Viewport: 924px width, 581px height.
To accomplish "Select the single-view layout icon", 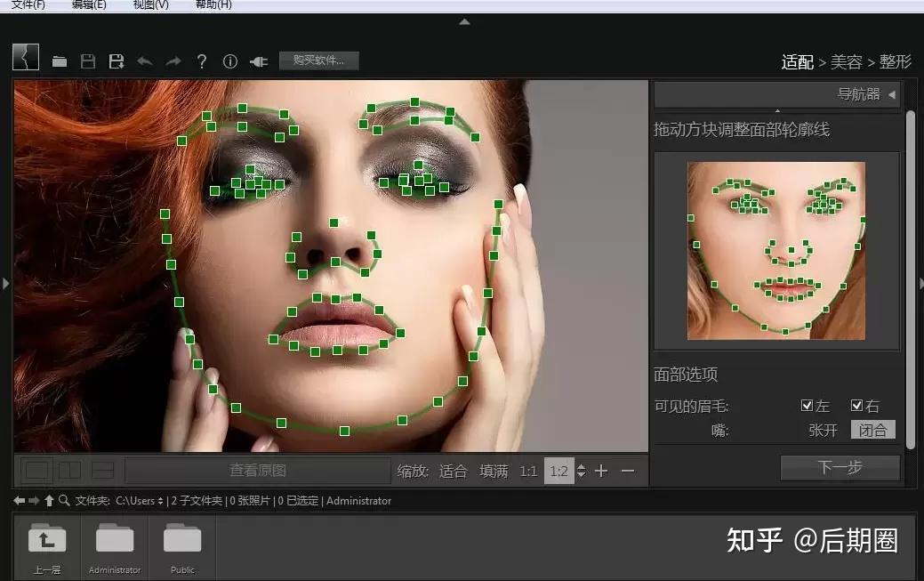I will point(36,470).
